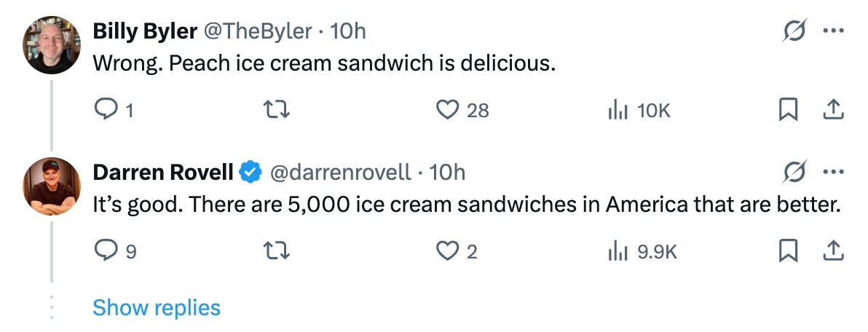Share Darren Rovell's tweet

(x=833, y=251)
